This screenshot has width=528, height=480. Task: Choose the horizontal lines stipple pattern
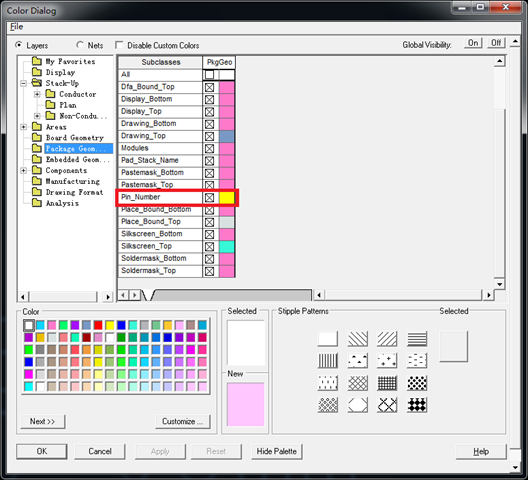click(417, 339)
